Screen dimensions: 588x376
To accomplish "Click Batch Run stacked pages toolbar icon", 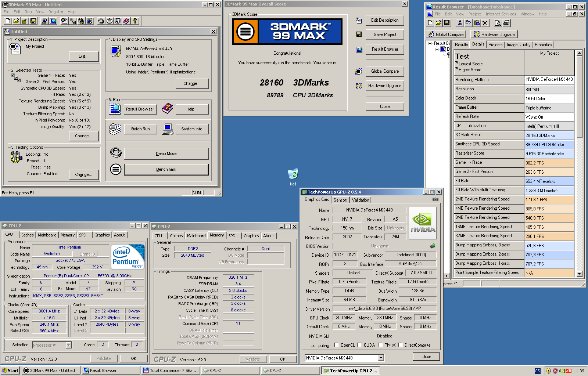I will tap(118, 21).
